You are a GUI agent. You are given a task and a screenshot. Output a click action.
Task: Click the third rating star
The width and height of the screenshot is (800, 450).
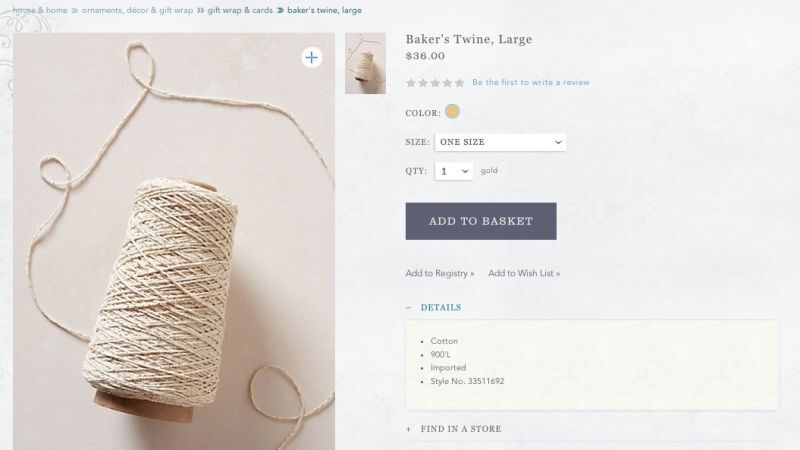tap(435, 83)
